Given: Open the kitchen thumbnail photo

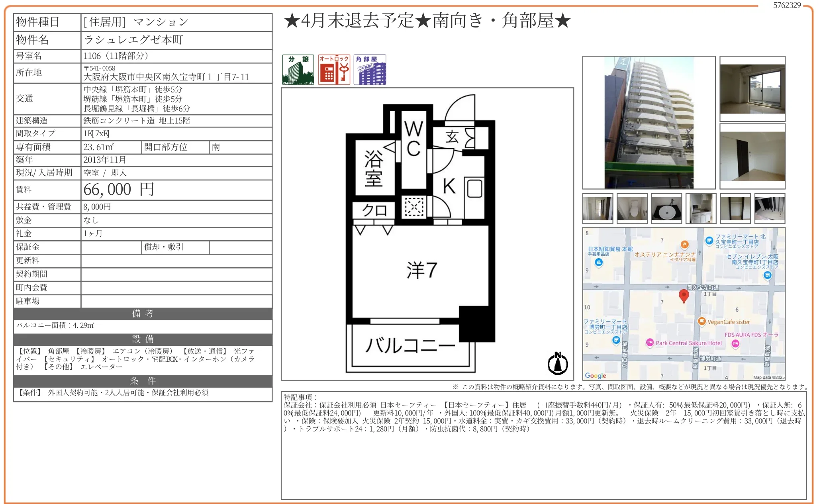Looking at the screenshot, I should tap(701, 208).
